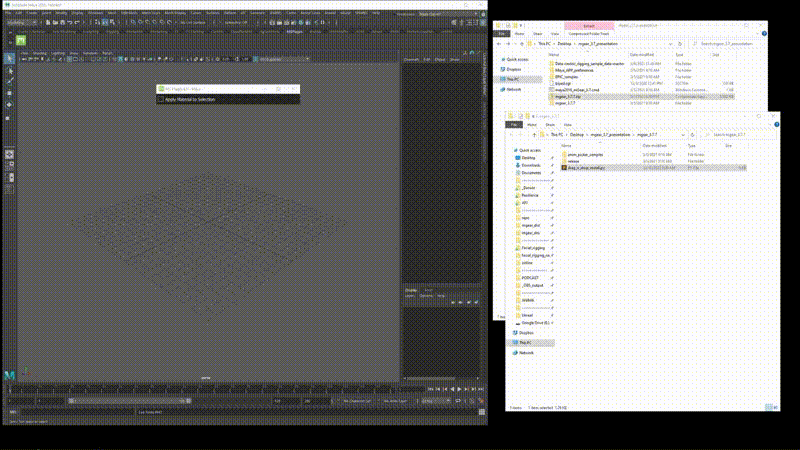This screenshot has width=800, height=450.
Task: Select drag_n_drop_install.py in lower Explorer
Action: (654, 167)
